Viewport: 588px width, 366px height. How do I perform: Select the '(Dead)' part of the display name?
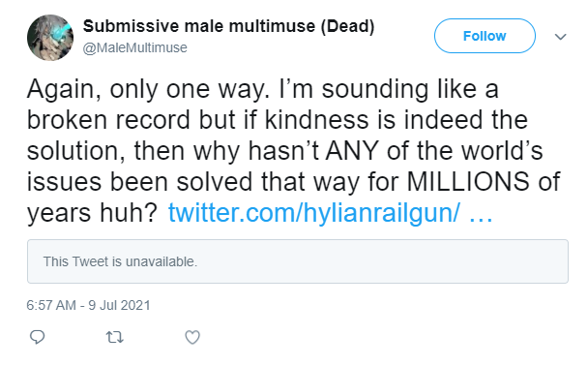pyautogui.click(x=347, y=26)
